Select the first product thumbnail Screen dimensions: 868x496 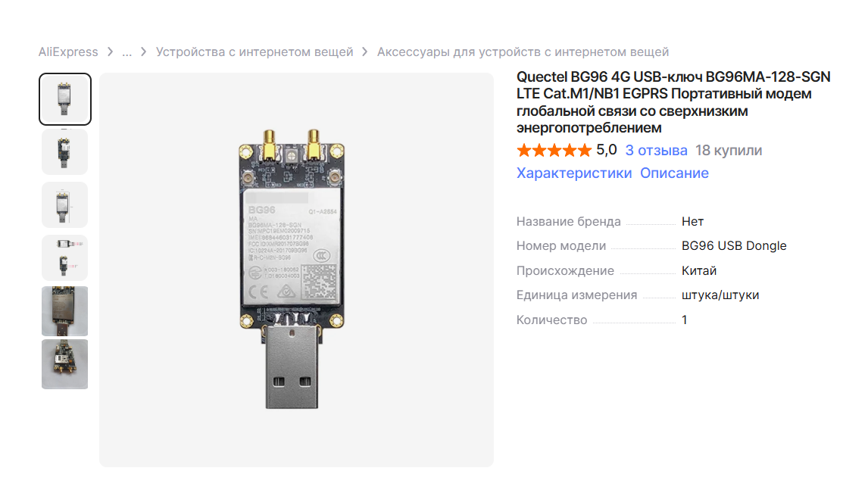(x=65, y=99)
